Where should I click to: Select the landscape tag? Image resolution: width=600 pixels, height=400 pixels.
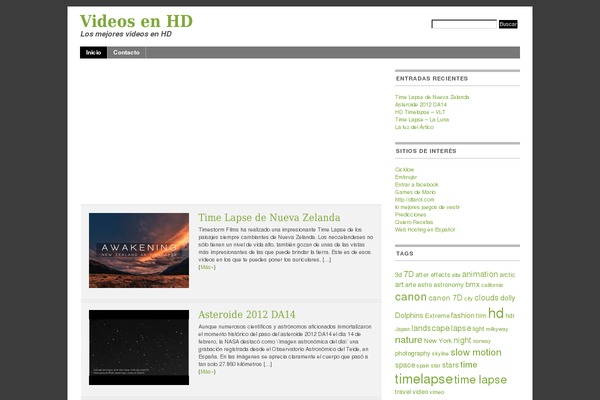click(x=430, y=328)
